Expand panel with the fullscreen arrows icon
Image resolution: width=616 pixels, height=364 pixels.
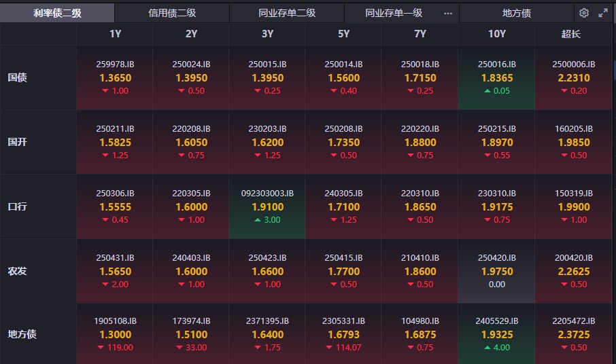(x=603, y=13)
